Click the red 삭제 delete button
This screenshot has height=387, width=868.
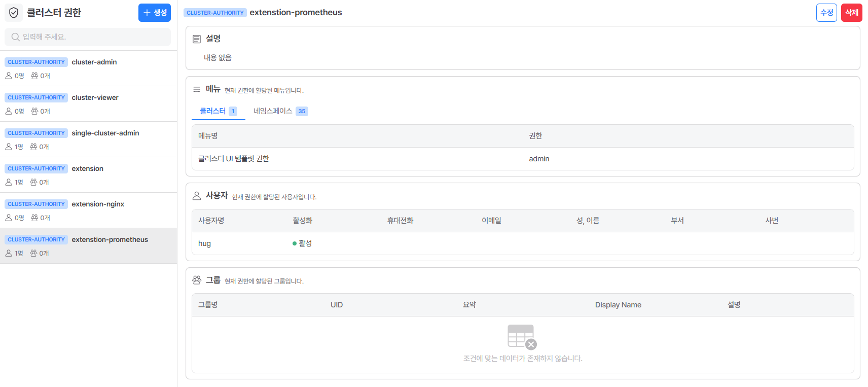pos(852,13)
